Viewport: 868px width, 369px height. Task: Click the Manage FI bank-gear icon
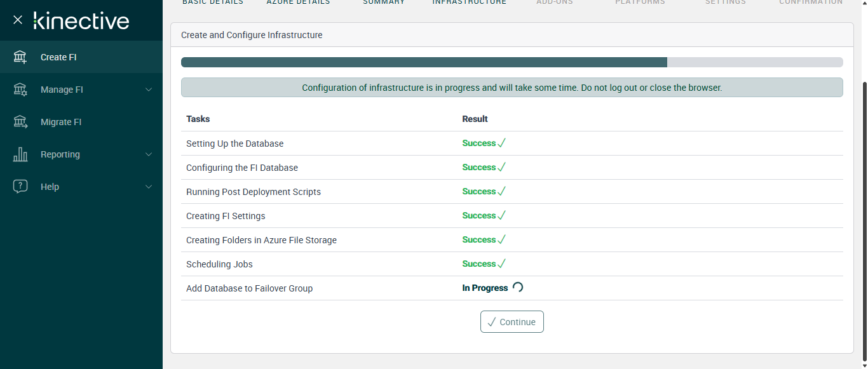[20, 90]
